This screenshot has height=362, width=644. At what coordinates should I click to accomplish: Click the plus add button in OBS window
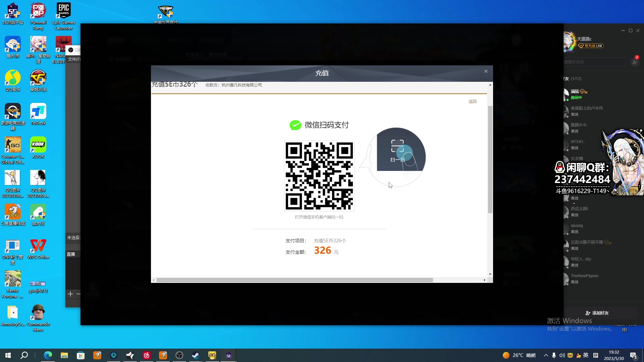pyautogui.click(x=70, y=294)
